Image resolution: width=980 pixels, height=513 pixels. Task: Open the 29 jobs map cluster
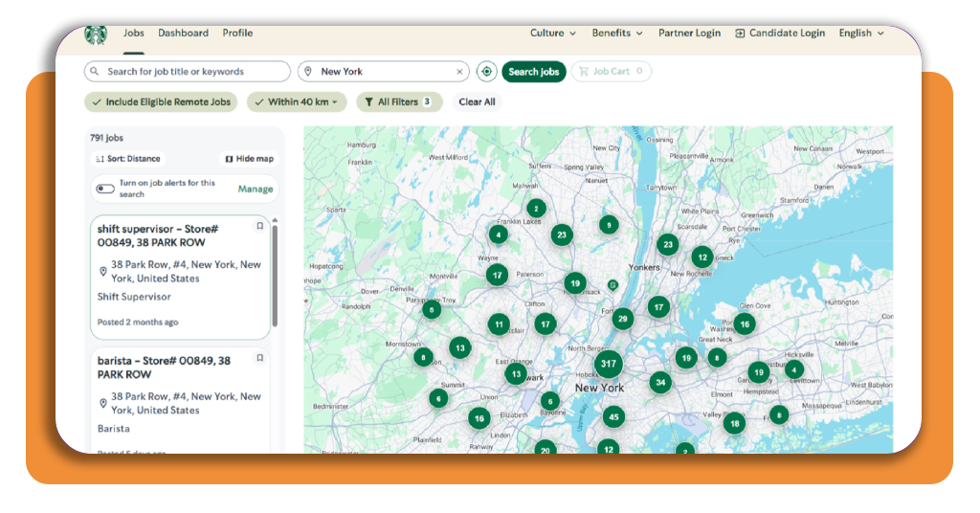[622, 319]
